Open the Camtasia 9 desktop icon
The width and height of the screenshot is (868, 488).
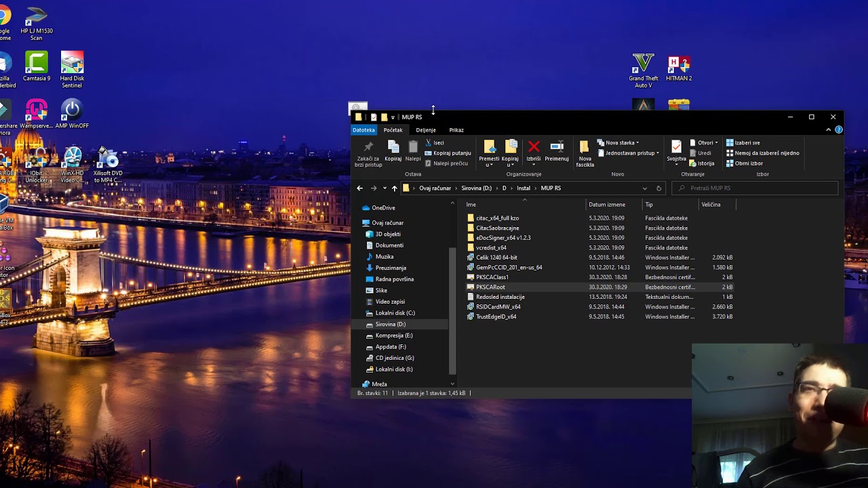coord(37,66)
